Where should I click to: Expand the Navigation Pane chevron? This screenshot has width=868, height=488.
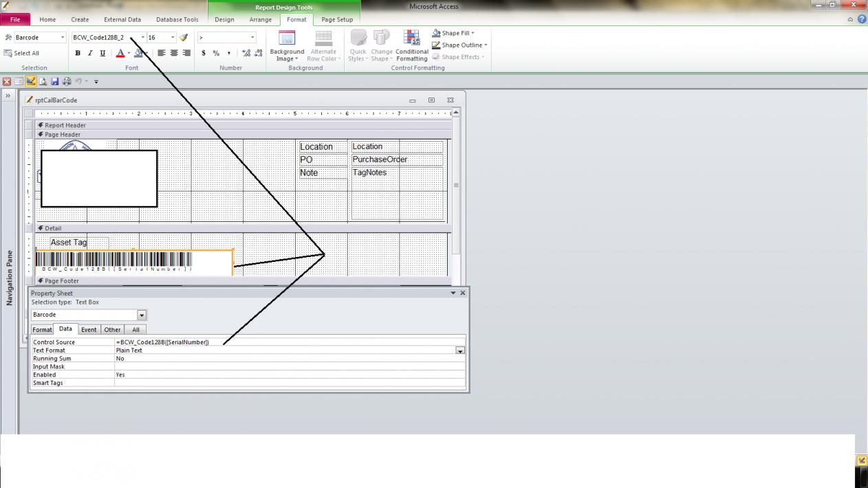(x=9, y=96)
